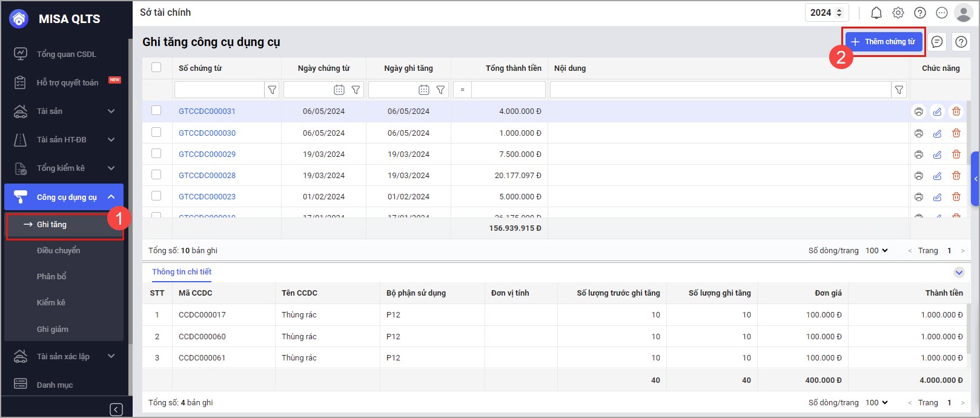Print voucher GTCCDC000031 using row printer icon
Viewport: 980px width, 418px height.
click(x=918, y=111)
